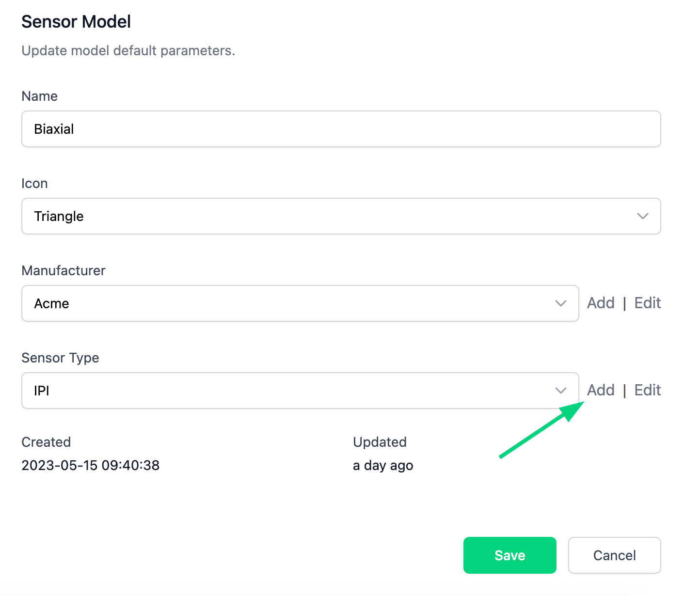The width and height of the screenshot is (700, 596).
Task: Click the chevron arrow in the Manufacturer dropdown
Action: pos(561,303)
